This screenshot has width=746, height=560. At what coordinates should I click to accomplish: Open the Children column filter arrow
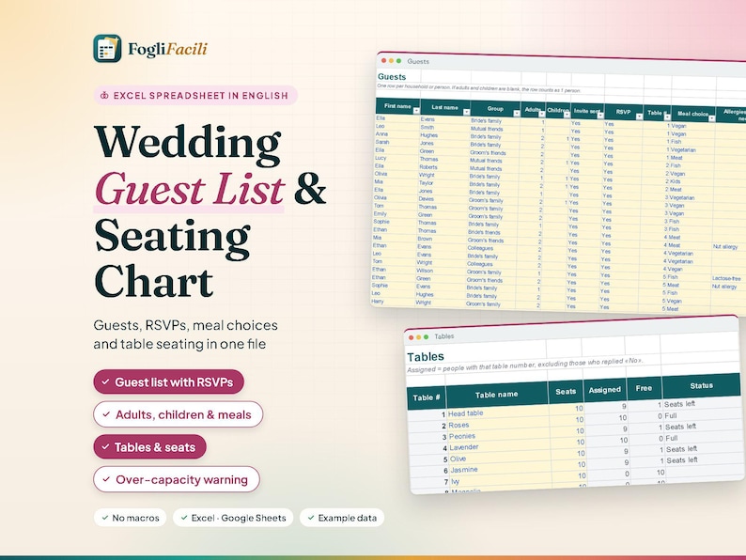point(567,115)
